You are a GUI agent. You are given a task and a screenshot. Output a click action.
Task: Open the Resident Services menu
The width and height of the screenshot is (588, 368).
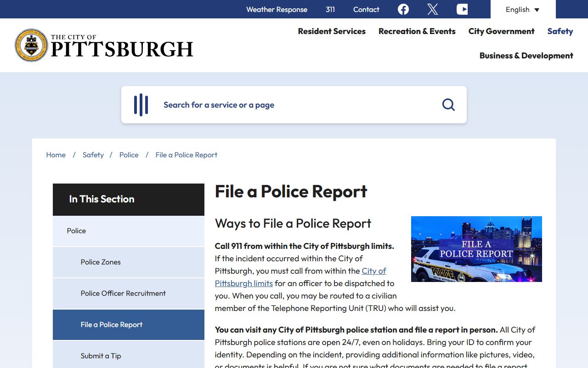[332, 31]
